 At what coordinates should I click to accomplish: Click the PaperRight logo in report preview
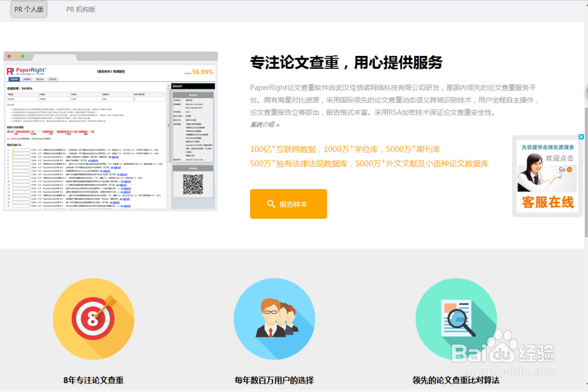click(26, 71)
